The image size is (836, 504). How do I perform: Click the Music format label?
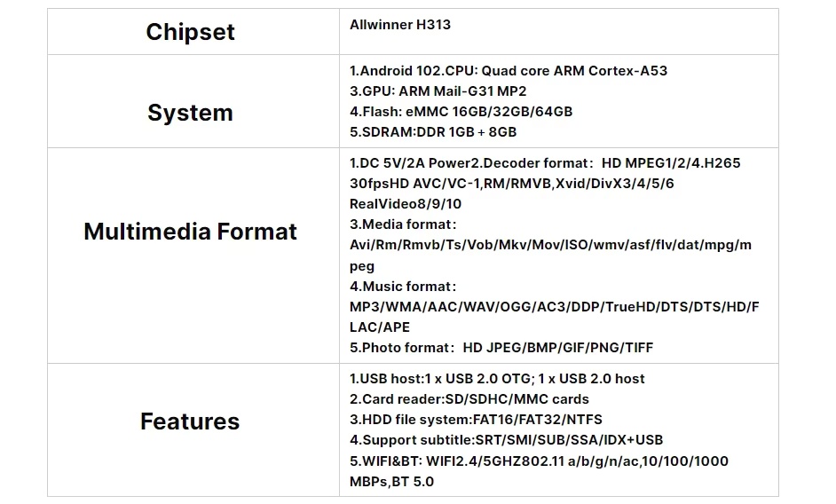pos(403,287)
